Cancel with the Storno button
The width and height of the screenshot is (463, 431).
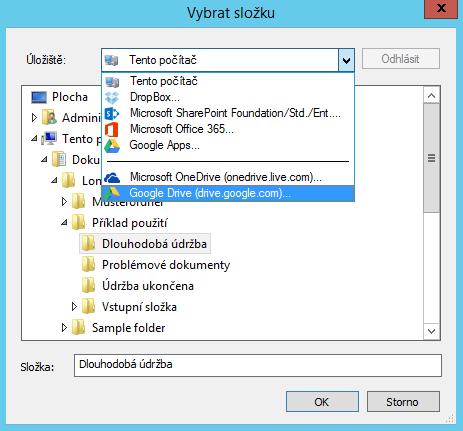403,402
